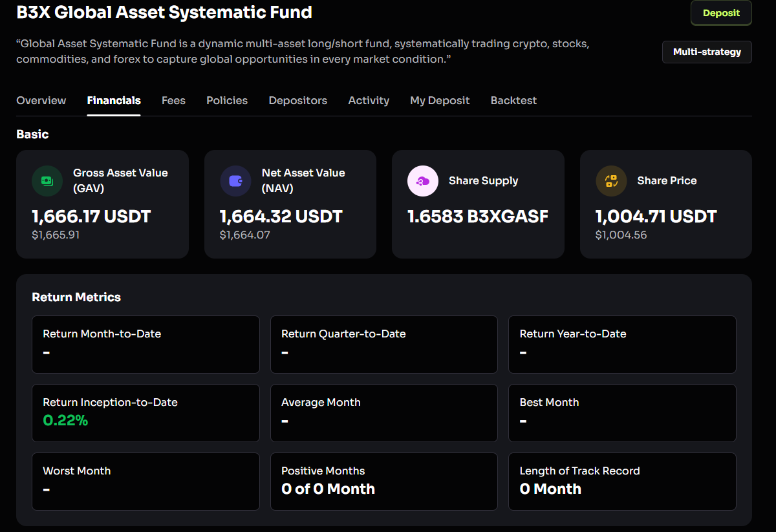Image resolution: width=776 pixels, height=532 pixels.
Task: Click the 1,666.17 USDT GAV value
Action: pyautogui.click(x=91, y=216)
